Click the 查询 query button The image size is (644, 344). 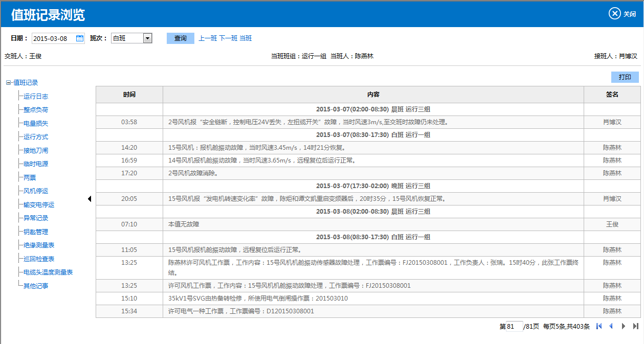[x=180, y=38]
